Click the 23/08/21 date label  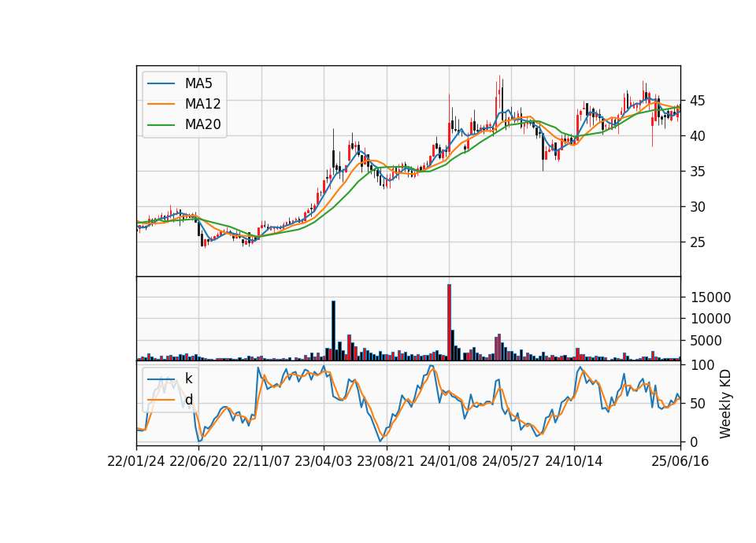click(x=386, y=461)
